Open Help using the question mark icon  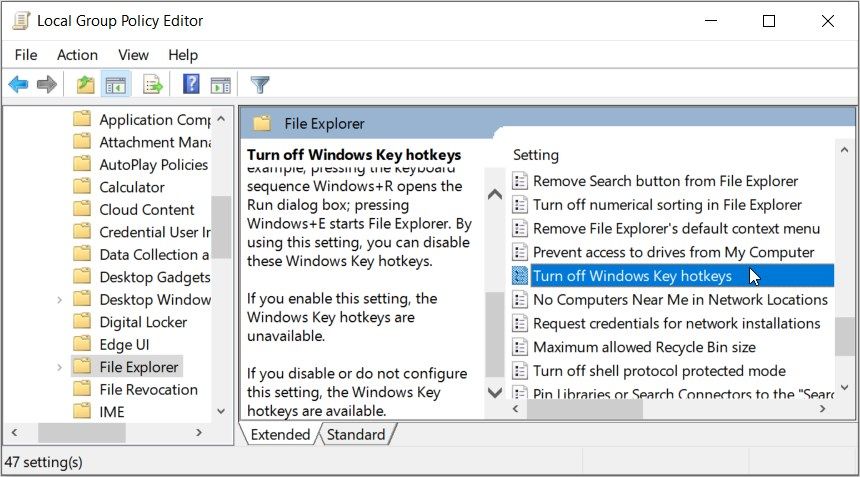191,85
